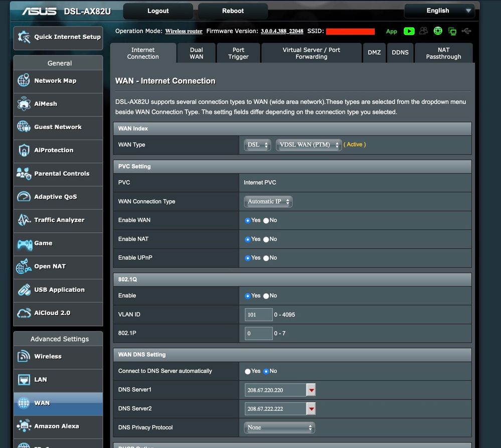Click the VLAN ID input field
Viewport: 501px width, 448px height.
[258, 315]
